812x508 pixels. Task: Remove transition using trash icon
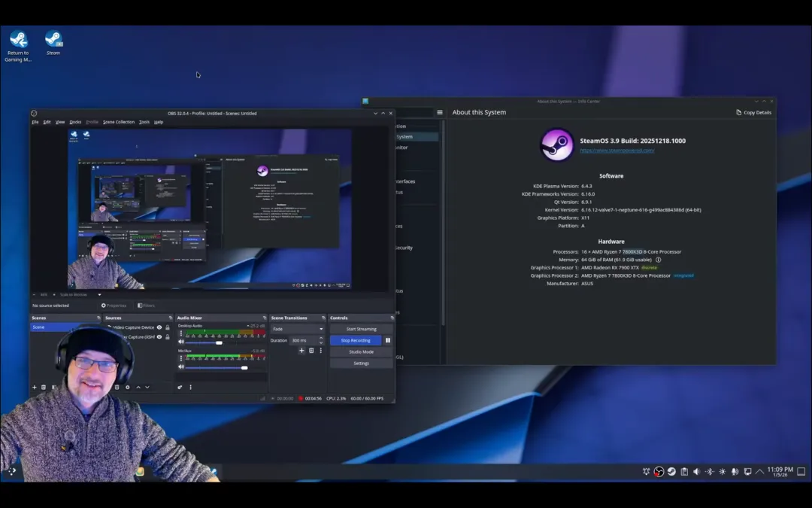(311, 351)
